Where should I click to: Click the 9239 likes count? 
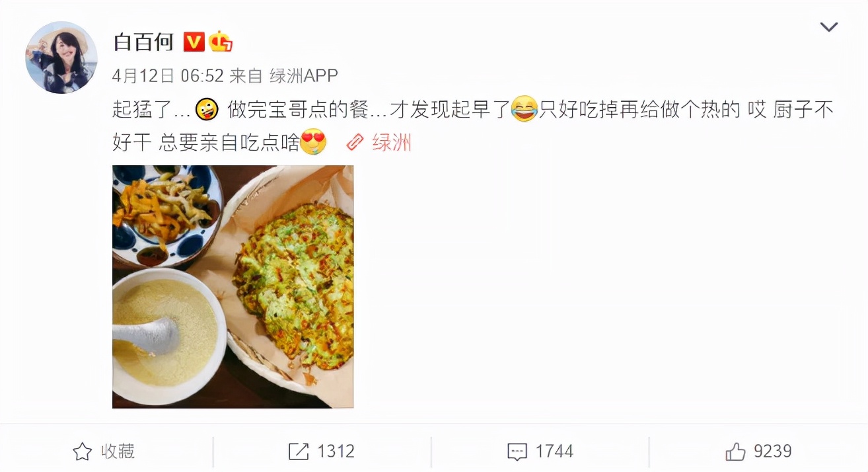click(x=773, y=452)
